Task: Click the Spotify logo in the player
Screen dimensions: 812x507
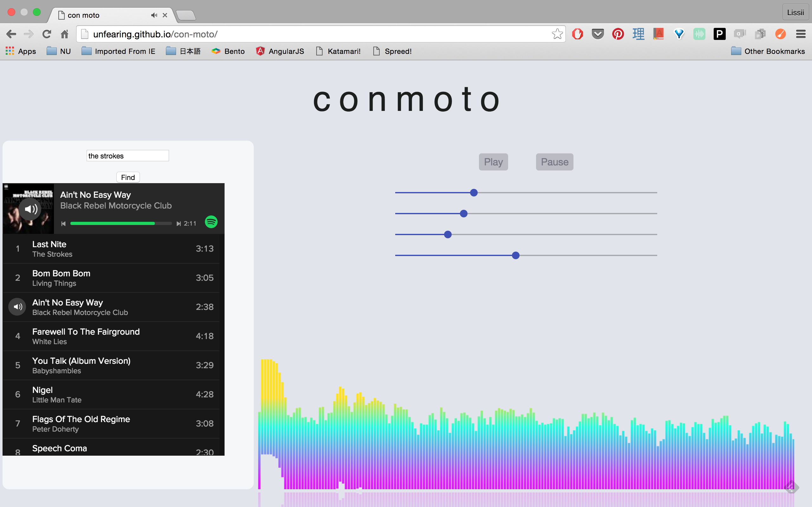Action: [211, 222]
